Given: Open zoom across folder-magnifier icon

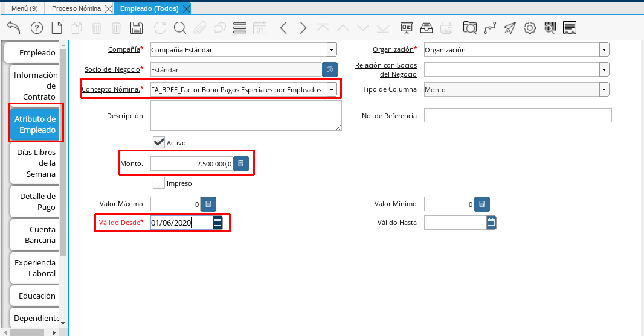Looking at the screenshot, I should pyautogui.click(x=469, y=28).
